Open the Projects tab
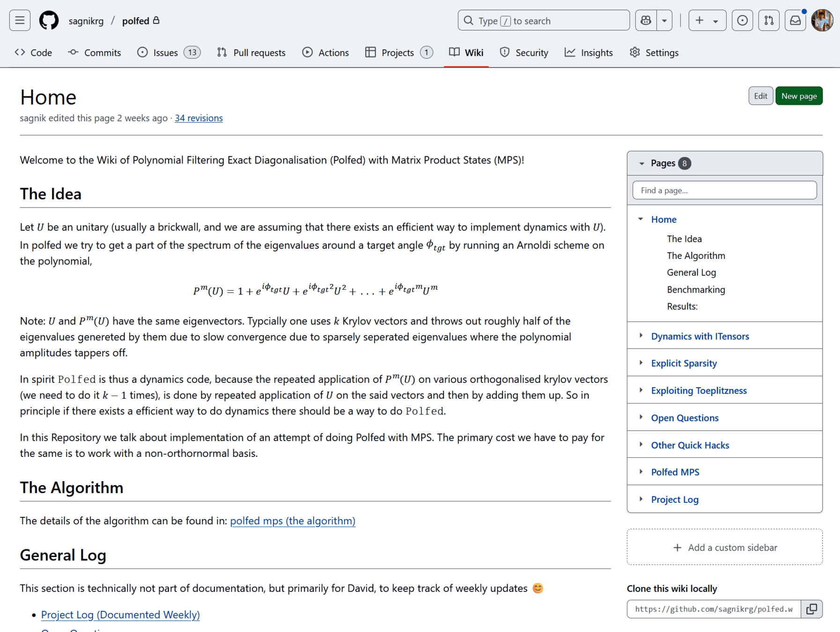Image resolution: width=840 pixels, height=632 pixels. [x=399, y=52]
